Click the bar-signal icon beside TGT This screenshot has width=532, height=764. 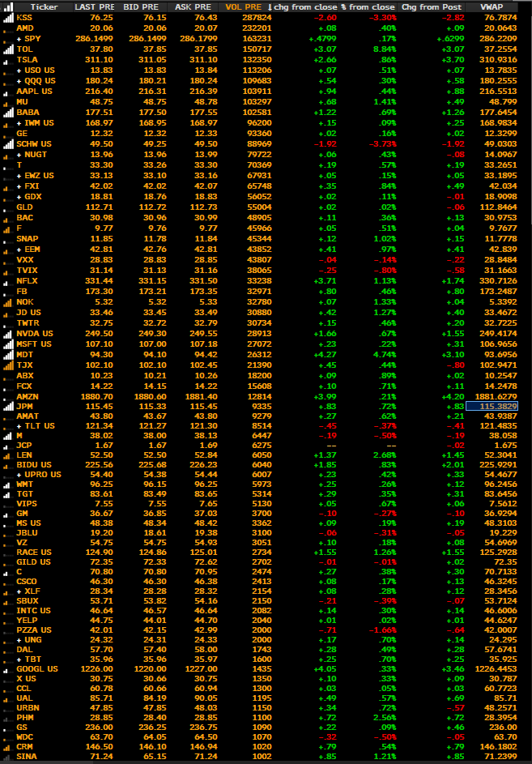pos(8,494)
